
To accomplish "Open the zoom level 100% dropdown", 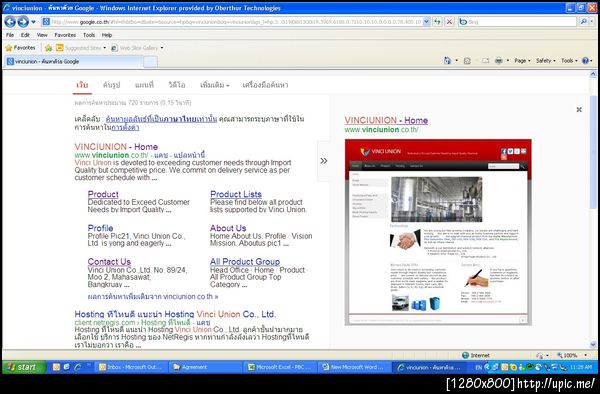I will (x=571, y=355).
